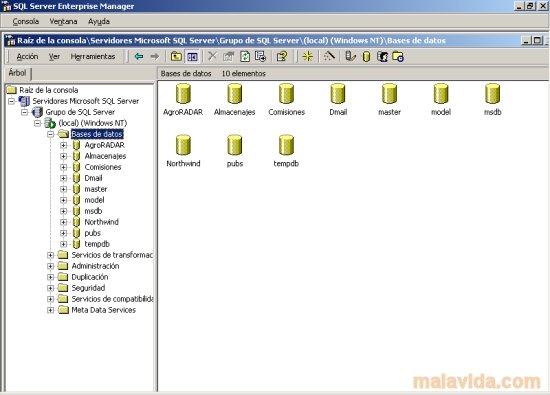
Task: Collapse the Bases de datos tree node
Action: click(x=51, y=134)
